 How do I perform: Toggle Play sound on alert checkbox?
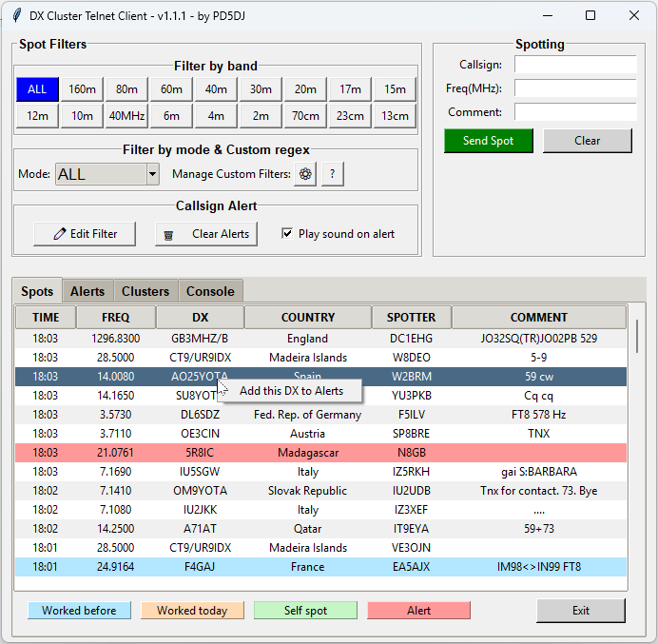click(x=287, y=234)
